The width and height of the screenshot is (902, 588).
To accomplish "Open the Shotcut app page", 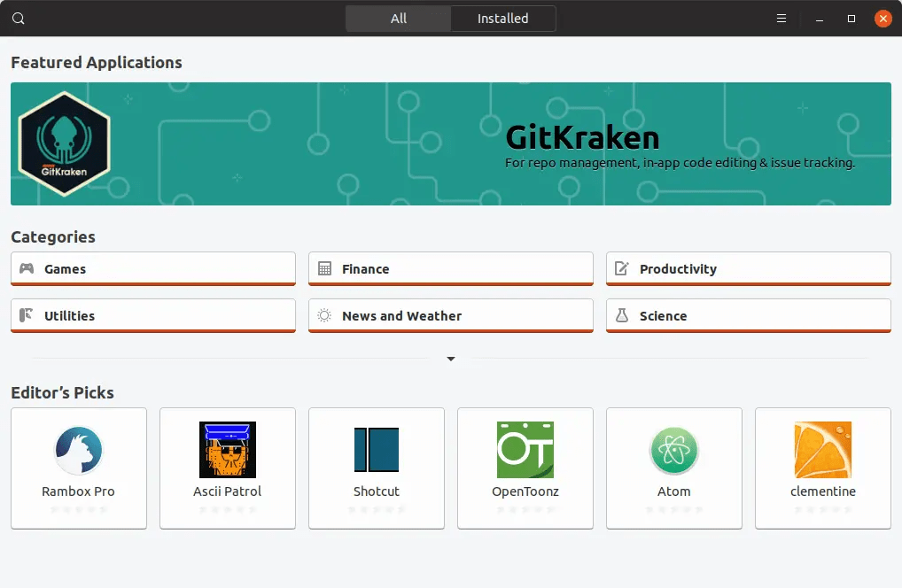I will 376,468.
